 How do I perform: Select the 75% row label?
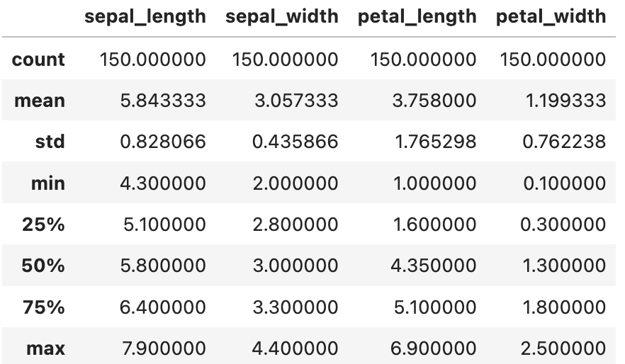click(x=43, y=307)
